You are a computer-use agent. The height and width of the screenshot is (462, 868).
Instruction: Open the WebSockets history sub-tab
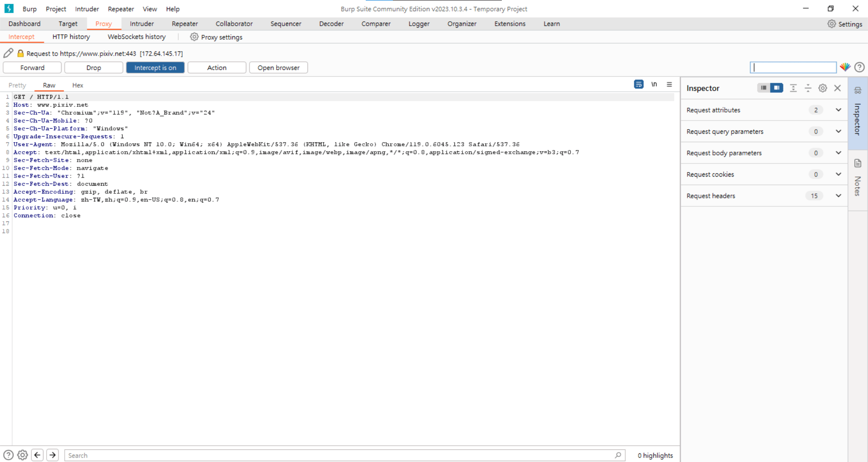coord(137,37)
